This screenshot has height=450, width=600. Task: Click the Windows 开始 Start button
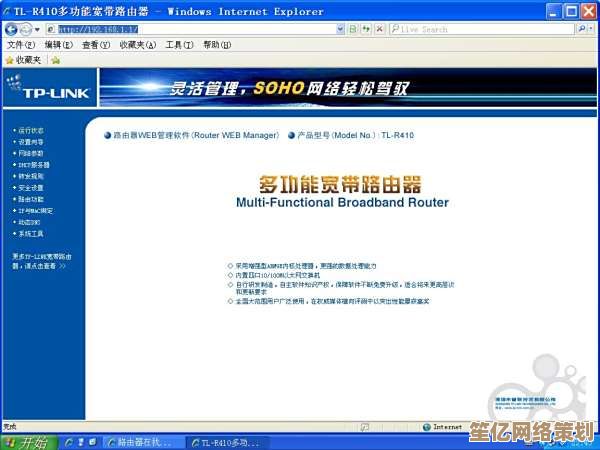(x=29, y=443)
